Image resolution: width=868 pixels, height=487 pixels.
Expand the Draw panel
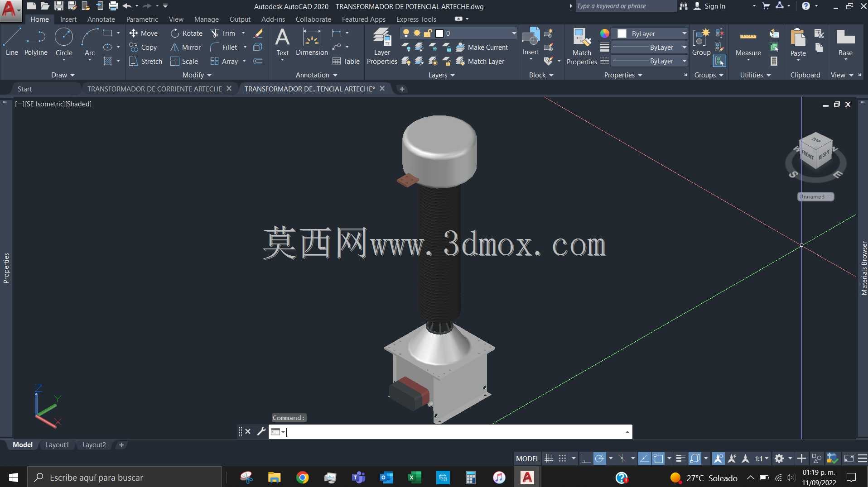tap(63, 75)
